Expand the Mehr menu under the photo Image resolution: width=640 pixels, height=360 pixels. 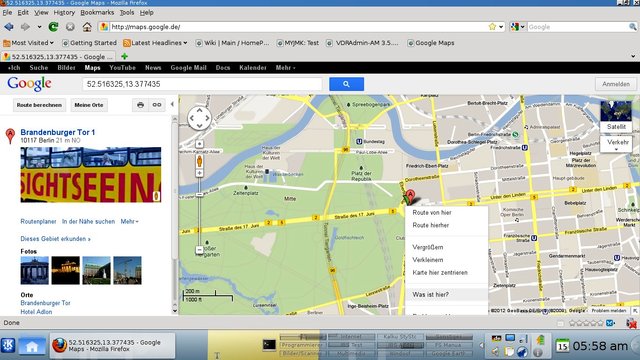click(x=129, y=221)
